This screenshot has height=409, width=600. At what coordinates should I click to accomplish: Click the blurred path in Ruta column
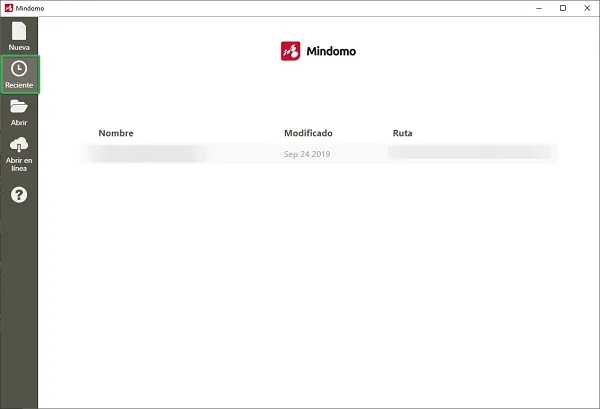tap(470, 152)
